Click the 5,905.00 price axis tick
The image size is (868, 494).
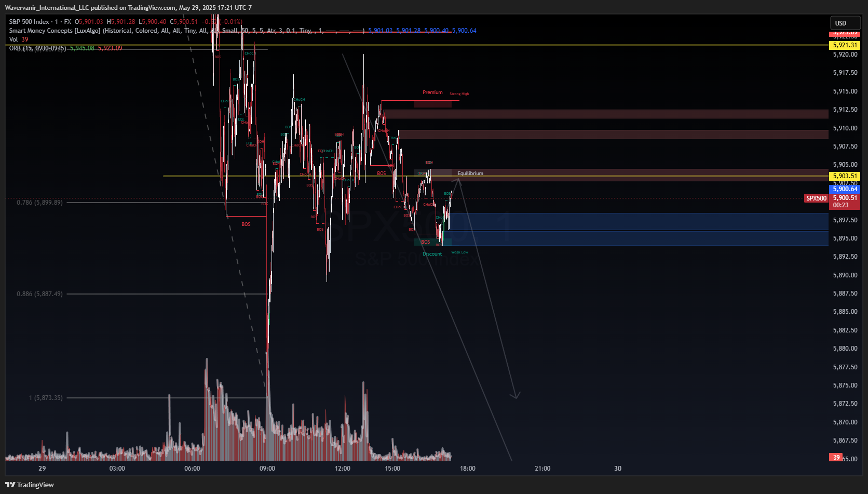pos(845,165)
